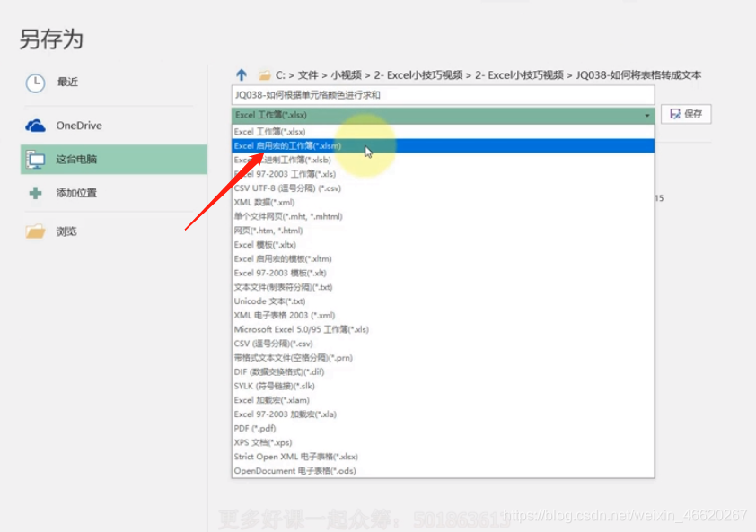The height and width of the screenshot is (532, 756).
Task: Select the This PC computer icon
Action: [35, 160]
